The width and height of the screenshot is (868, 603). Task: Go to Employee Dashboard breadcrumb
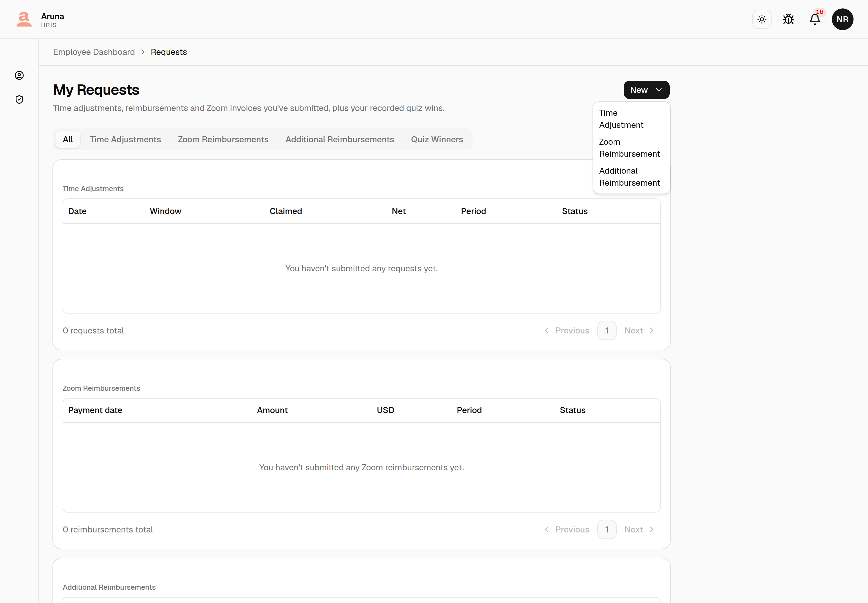pyautogui.click(x=94, y=52)
